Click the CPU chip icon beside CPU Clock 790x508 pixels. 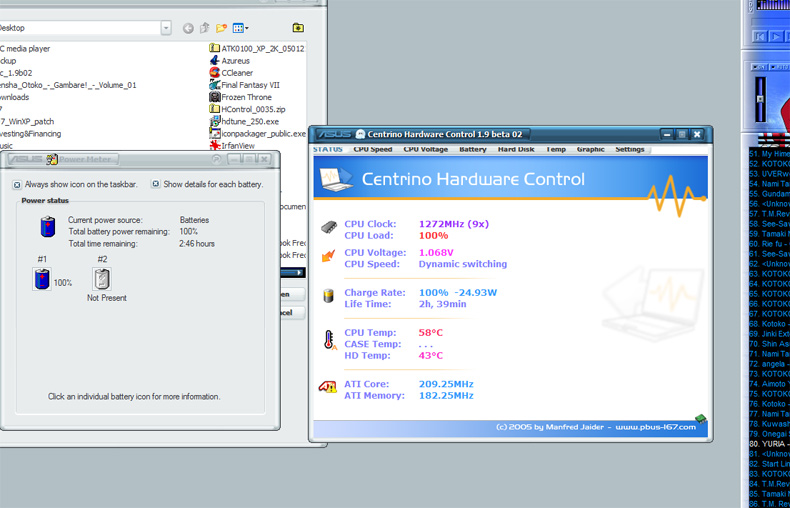pyautogui.click(x=328, y=227)
